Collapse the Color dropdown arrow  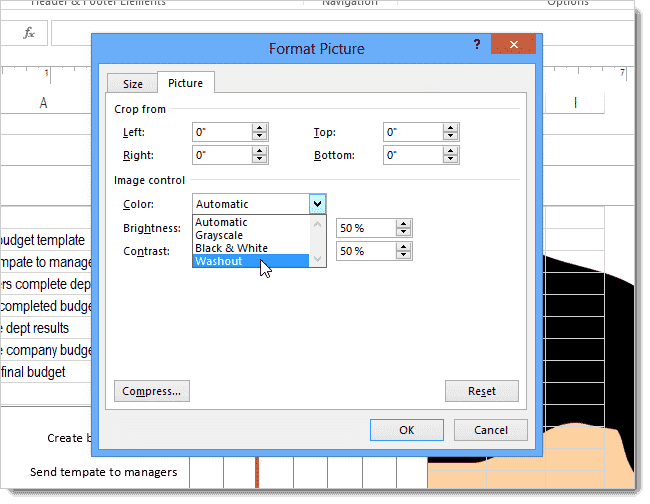[x=318, y=204]
